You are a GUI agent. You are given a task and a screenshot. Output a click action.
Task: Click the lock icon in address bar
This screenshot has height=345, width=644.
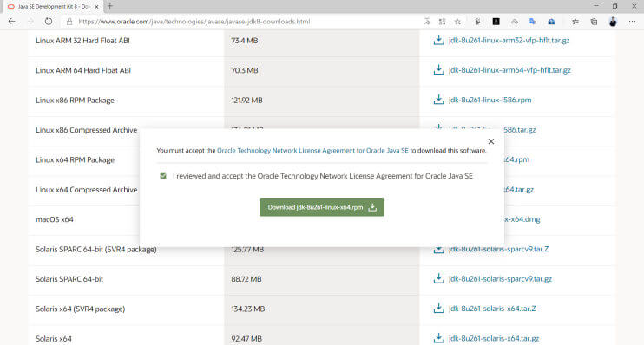tap(69, 22)
